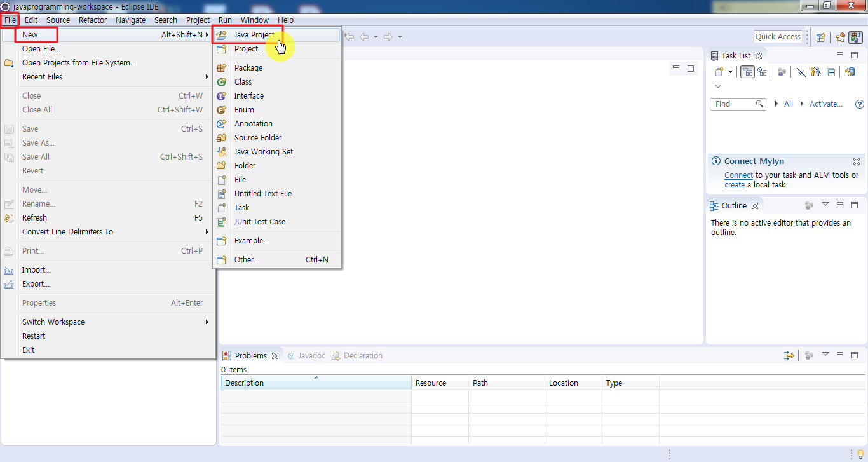Close the Problems view tab
Screen dimensions: 868x462
[275, 356]
